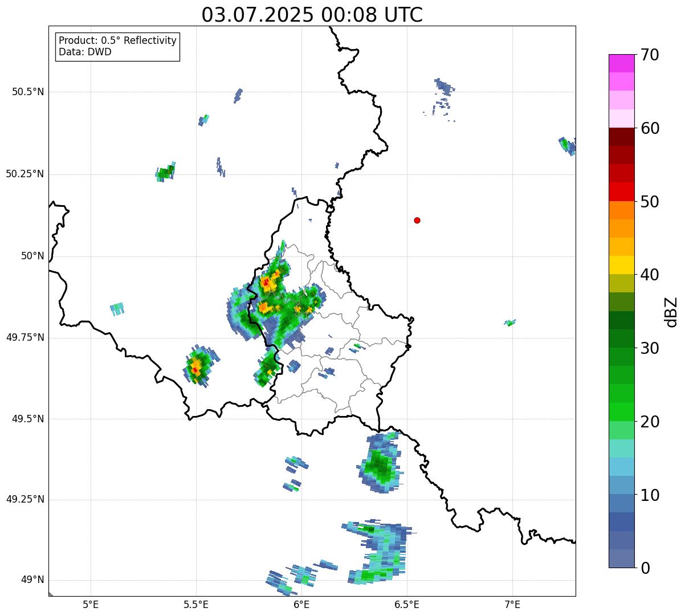This screenshot has width=685, height=616.
Task: Click 'Product: 0.5° Reflectivity' text
Action: 117,40
